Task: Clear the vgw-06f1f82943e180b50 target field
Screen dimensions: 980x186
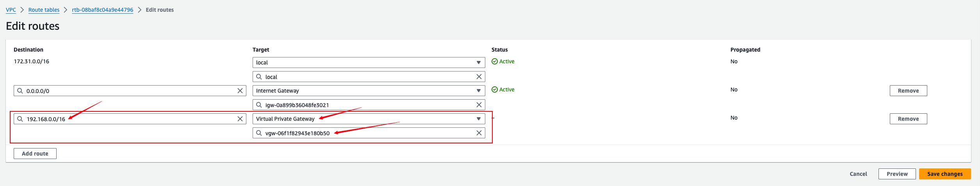Action: [x=479, y=133]
